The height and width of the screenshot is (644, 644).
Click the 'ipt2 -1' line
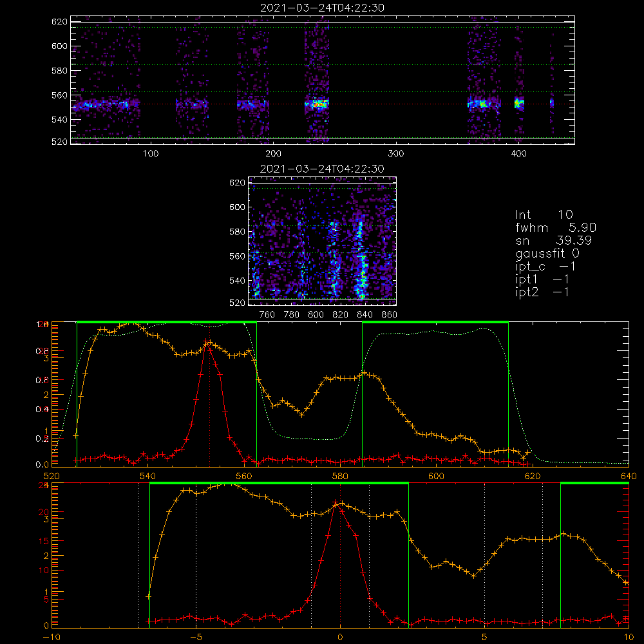coord(542,292)
